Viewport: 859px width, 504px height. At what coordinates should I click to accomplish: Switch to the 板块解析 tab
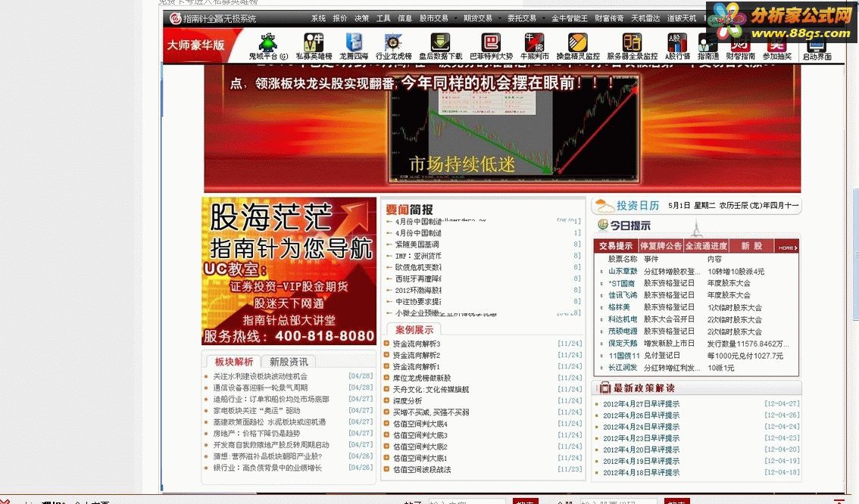[233, 362]
